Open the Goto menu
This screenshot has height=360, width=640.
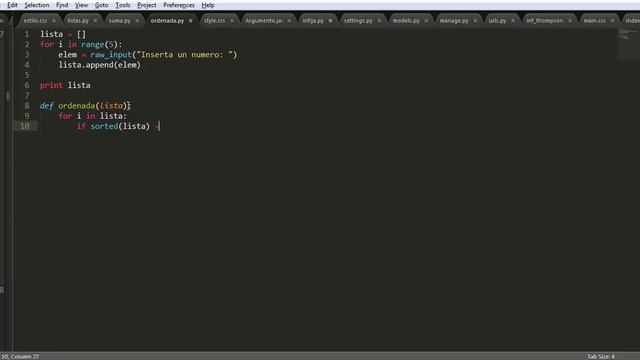102,5
